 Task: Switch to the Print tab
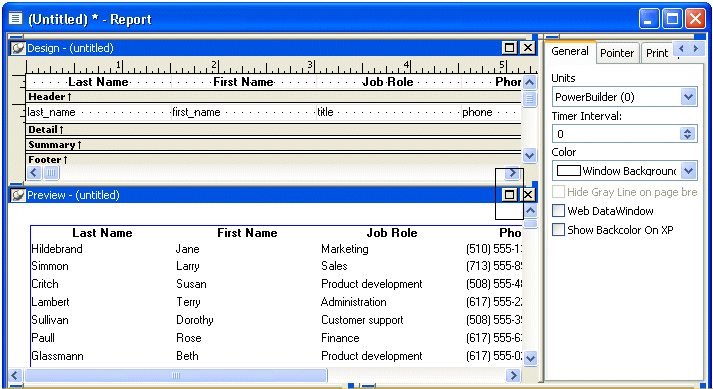[x=657, y=53]
